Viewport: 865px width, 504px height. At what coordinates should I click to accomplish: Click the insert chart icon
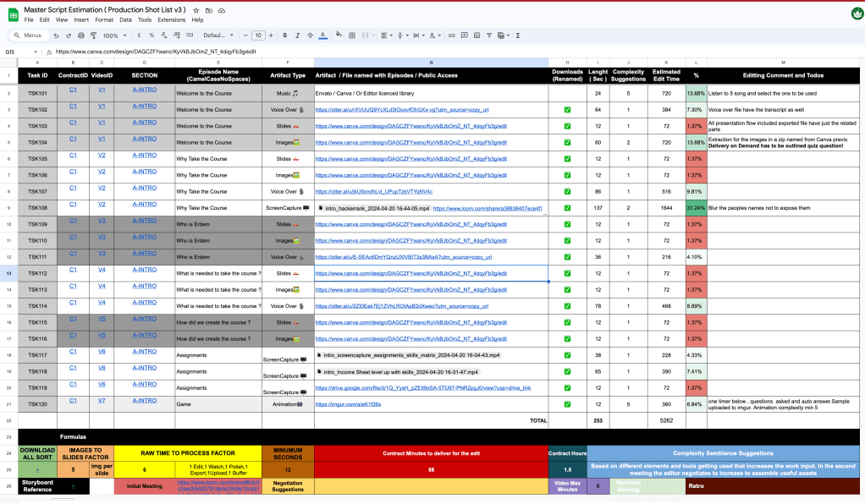tap(477, 36)
